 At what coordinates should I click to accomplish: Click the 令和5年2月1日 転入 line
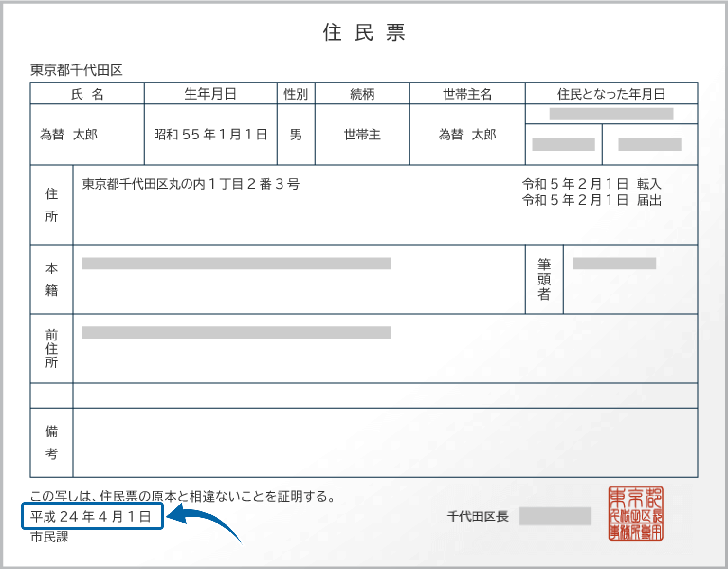pos(591,184)
